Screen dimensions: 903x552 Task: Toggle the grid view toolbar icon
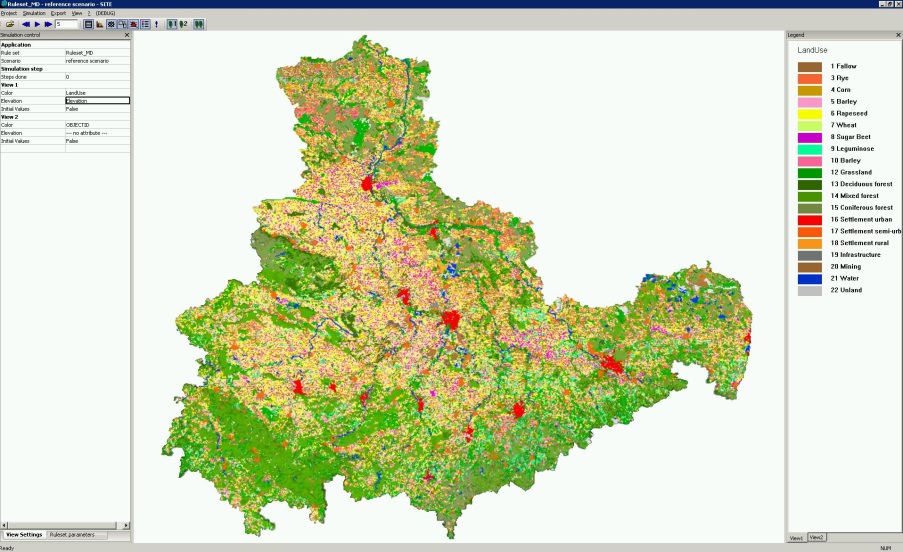click(x=111, y=24)
